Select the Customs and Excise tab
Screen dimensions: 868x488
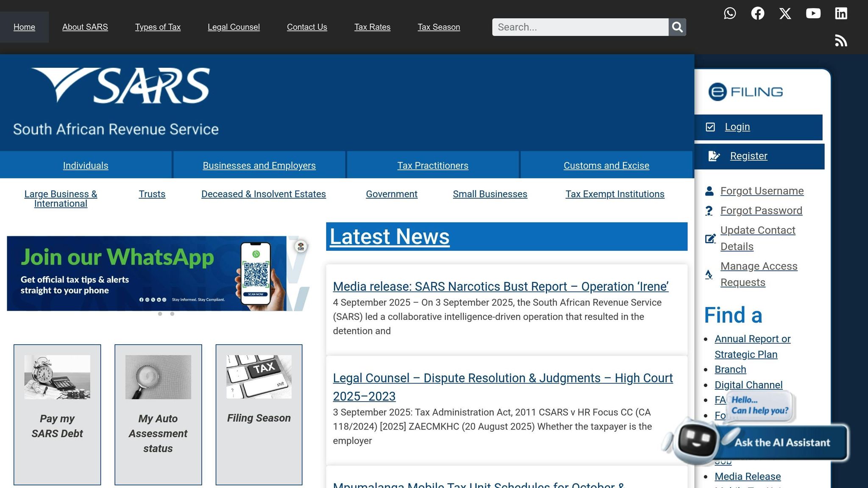(606, 165)
